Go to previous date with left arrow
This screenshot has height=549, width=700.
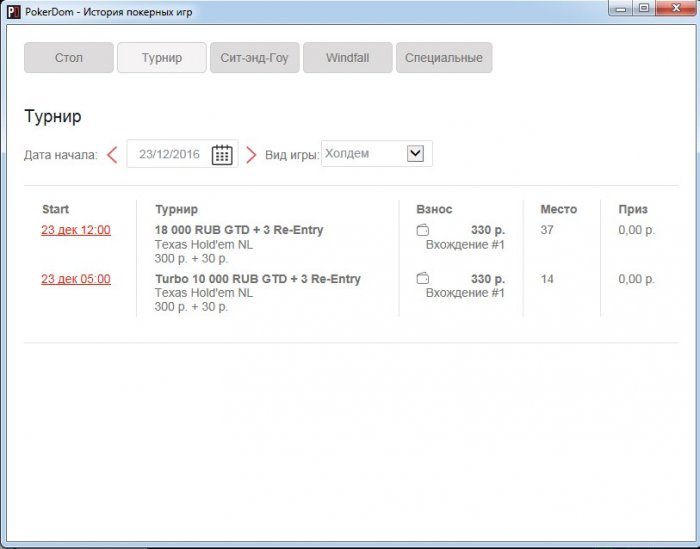(x=112, y=155)
